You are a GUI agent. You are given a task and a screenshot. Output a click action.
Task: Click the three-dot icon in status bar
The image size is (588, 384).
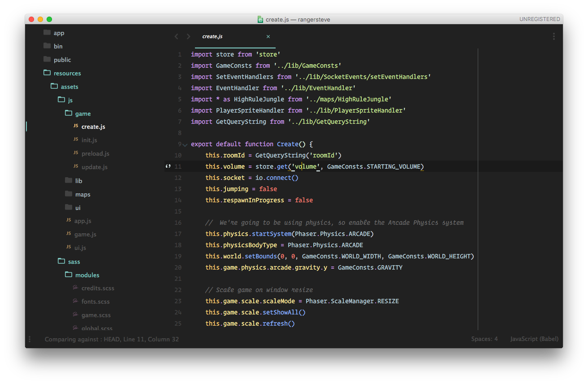click(29, 339)
